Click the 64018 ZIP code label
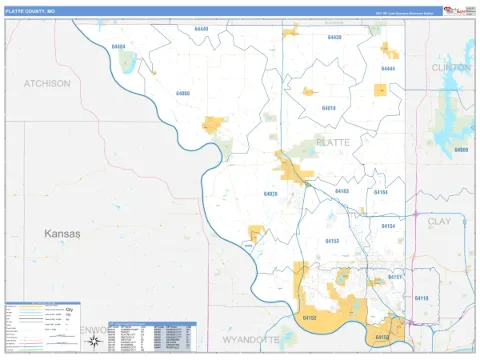Screen dimensions: 480x360 point(329,108)
